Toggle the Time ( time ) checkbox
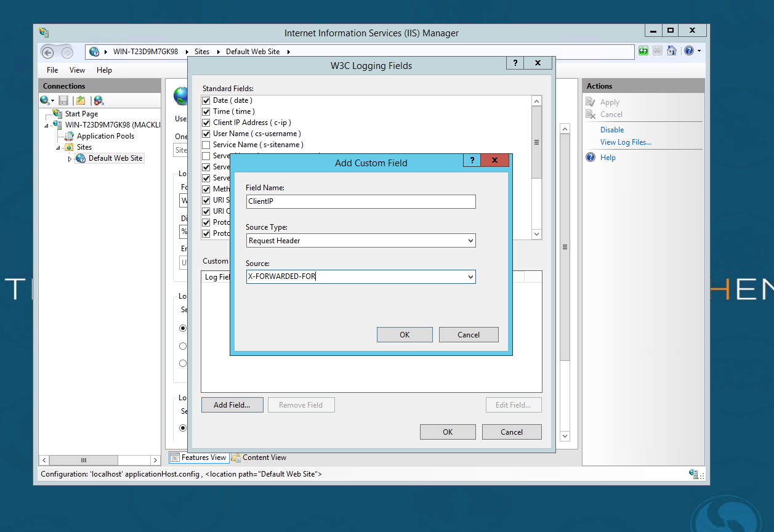Image resolution: width=774 pixels, height=532 pixels. coord(206,111)
